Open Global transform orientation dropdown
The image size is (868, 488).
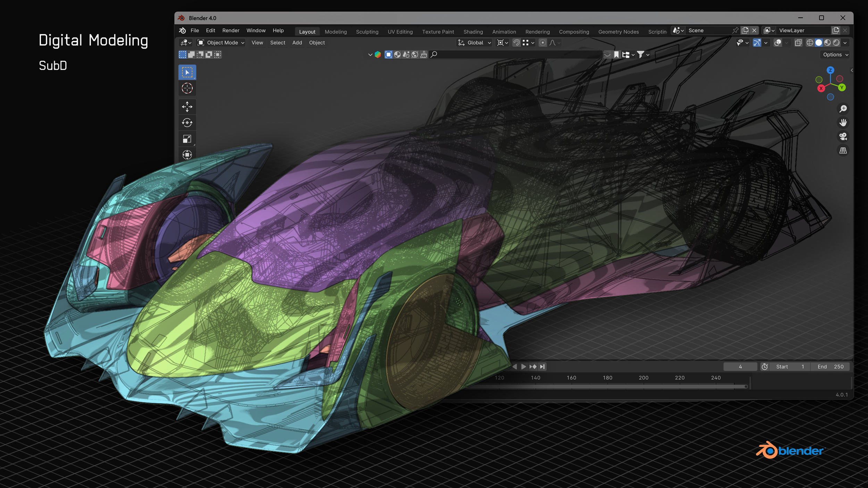point(475,43)
